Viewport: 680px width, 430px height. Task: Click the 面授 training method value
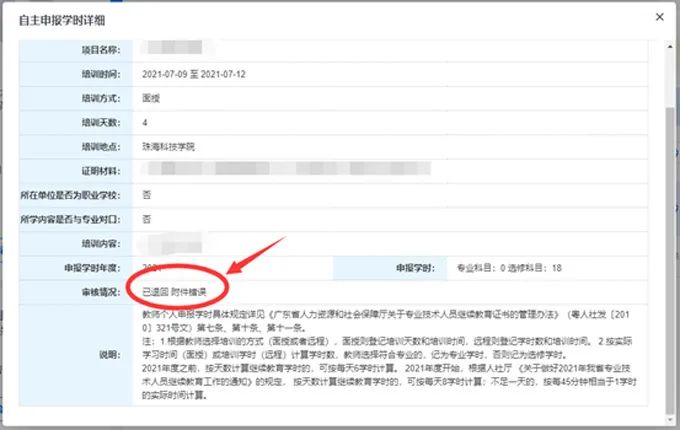tap(152, 98)
